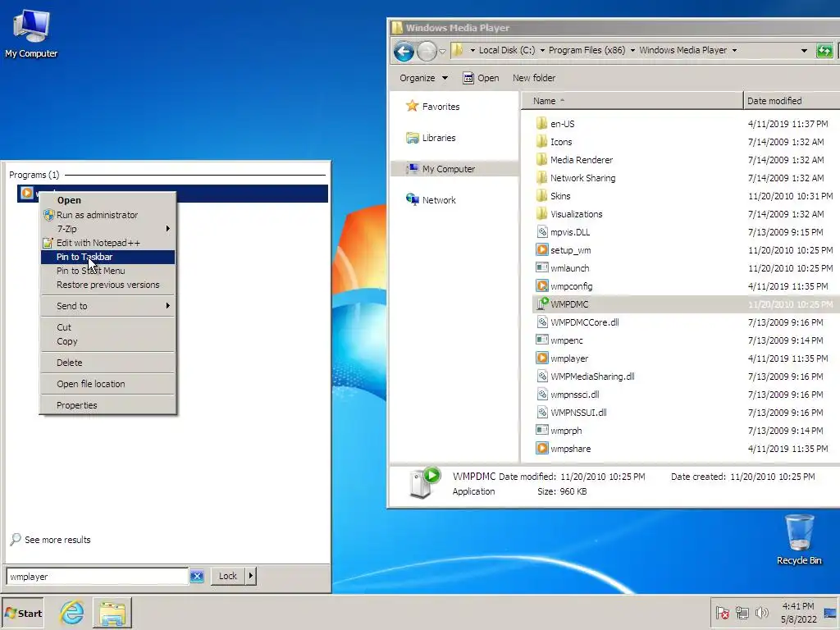Select WMPMediaSharing.dll in file list
Image resolution: width=840 pixels, height=630 pixels.
click(x=592, y=377)
